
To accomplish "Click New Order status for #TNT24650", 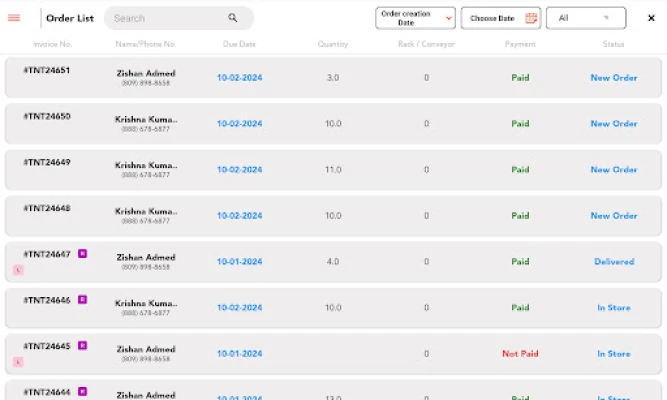I will tap(613, 124).
